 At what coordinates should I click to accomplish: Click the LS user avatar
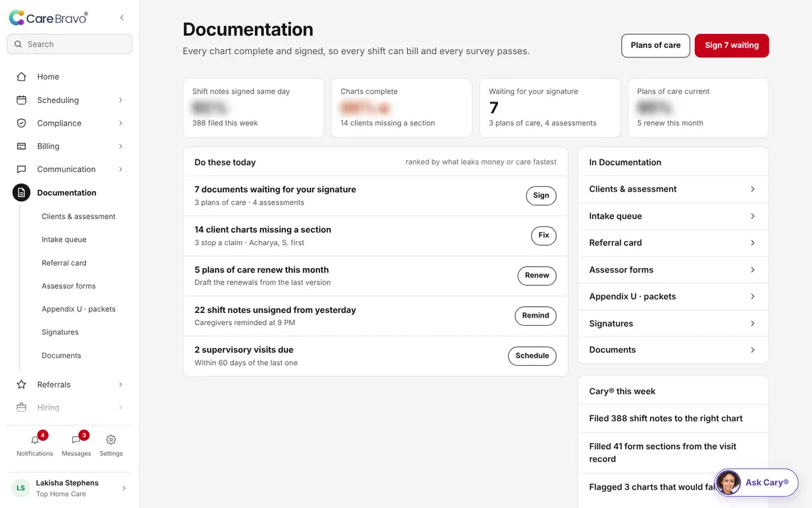(21, 488)
